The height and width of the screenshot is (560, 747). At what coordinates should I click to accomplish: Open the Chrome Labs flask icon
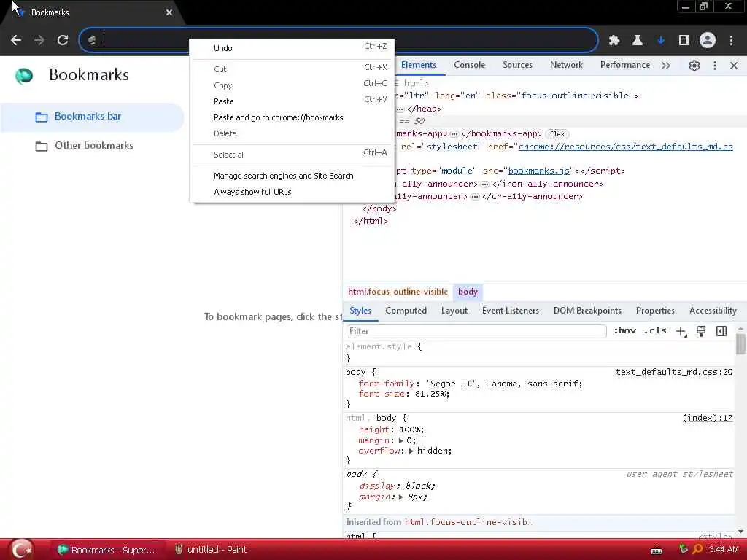[x=638, y=41]
